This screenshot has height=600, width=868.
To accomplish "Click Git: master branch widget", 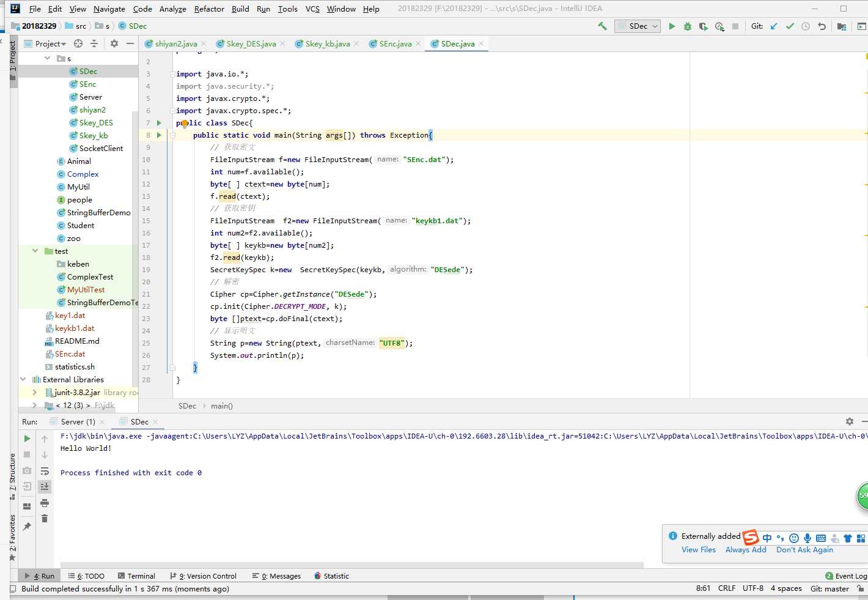I will coord(829,588).
